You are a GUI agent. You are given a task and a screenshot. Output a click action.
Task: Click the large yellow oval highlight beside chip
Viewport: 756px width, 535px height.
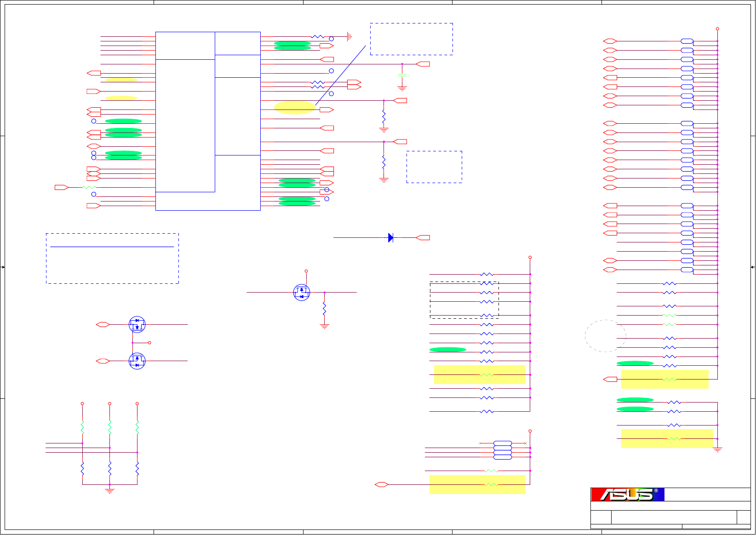(295, 107)
